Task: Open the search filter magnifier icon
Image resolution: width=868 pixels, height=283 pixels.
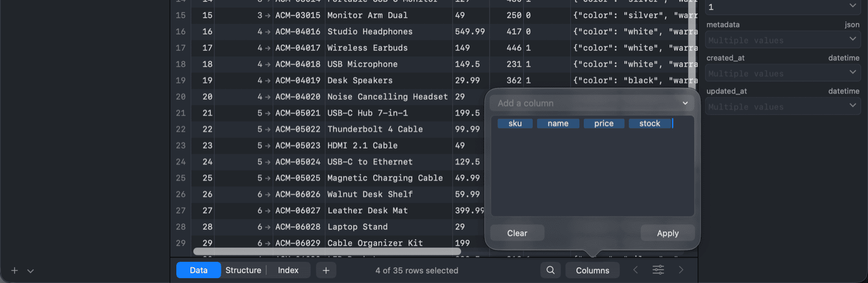Action: coord(551,270)
